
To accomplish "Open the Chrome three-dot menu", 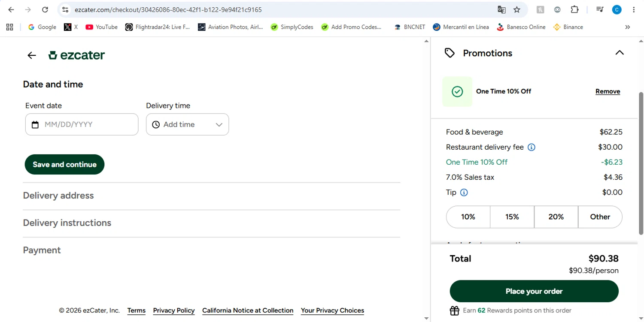I will pos(634,9).
